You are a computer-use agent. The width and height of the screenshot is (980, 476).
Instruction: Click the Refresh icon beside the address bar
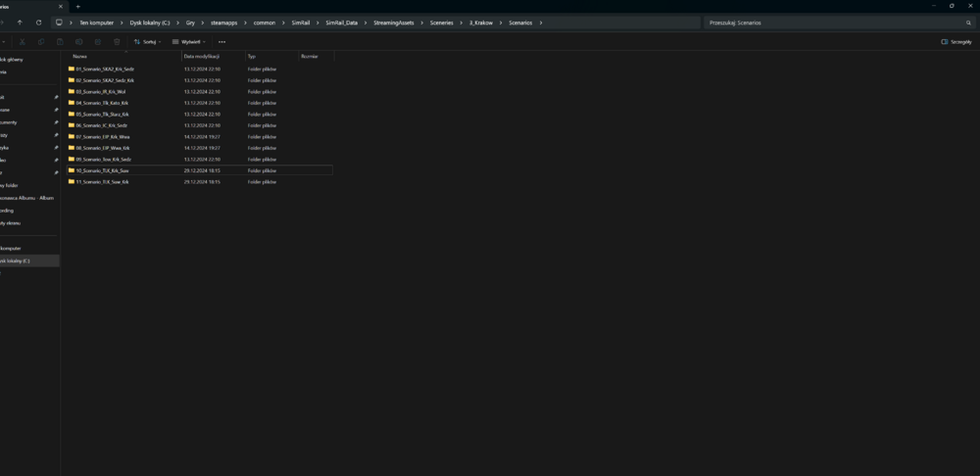click(38, 23)
